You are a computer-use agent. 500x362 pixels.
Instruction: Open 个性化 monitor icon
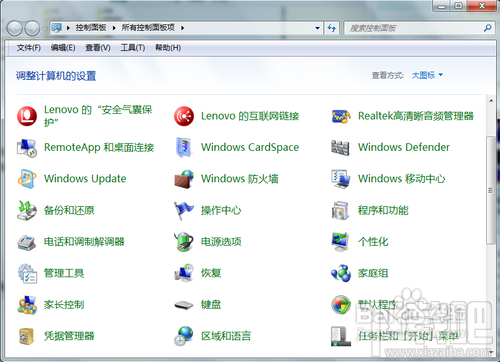tap(340, 242)
